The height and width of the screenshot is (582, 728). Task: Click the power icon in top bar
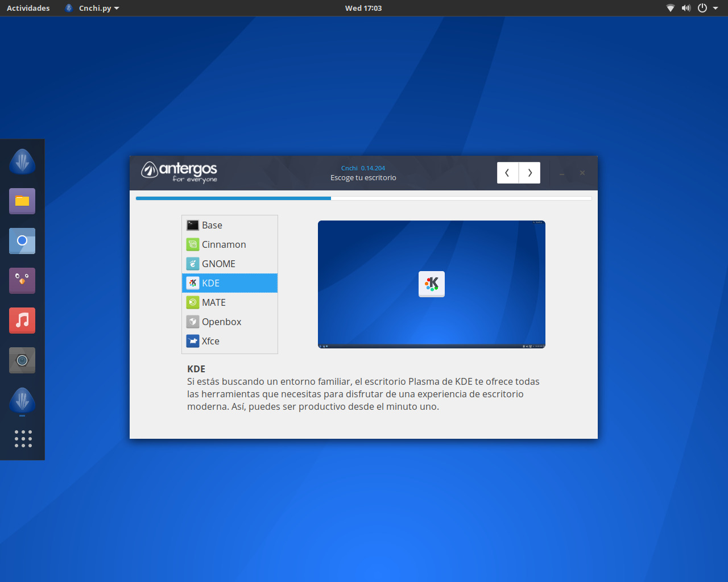702,8
